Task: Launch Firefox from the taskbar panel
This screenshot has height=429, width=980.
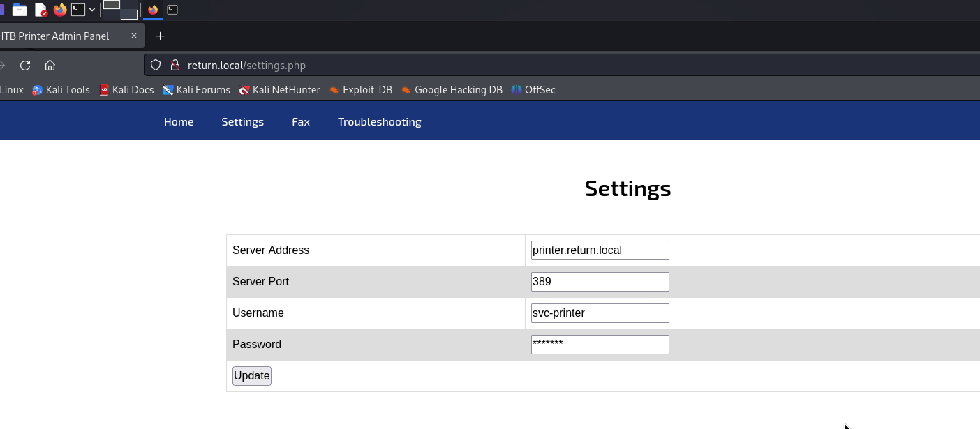Action: (x=60, y=10)
